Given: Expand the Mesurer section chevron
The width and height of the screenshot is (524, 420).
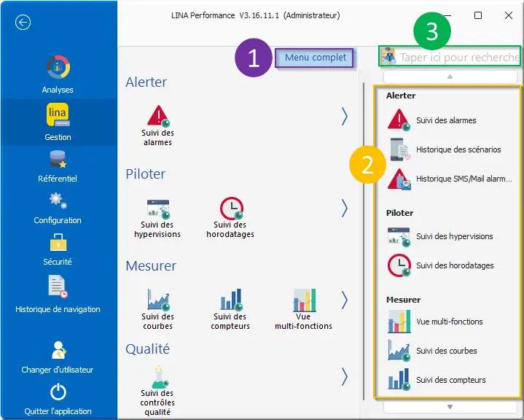Looking at the screenshot, I should (x=345, y=300).
